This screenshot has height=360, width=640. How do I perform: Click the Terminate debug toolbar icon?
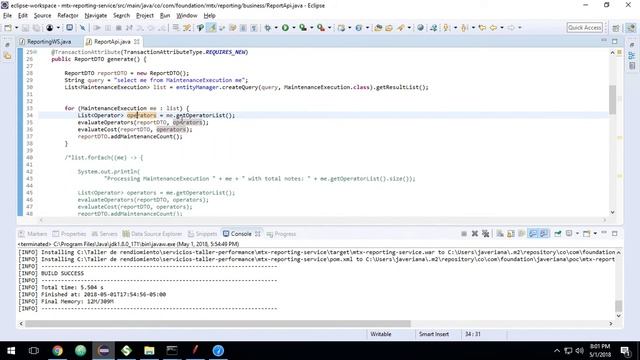click(118, 28)
